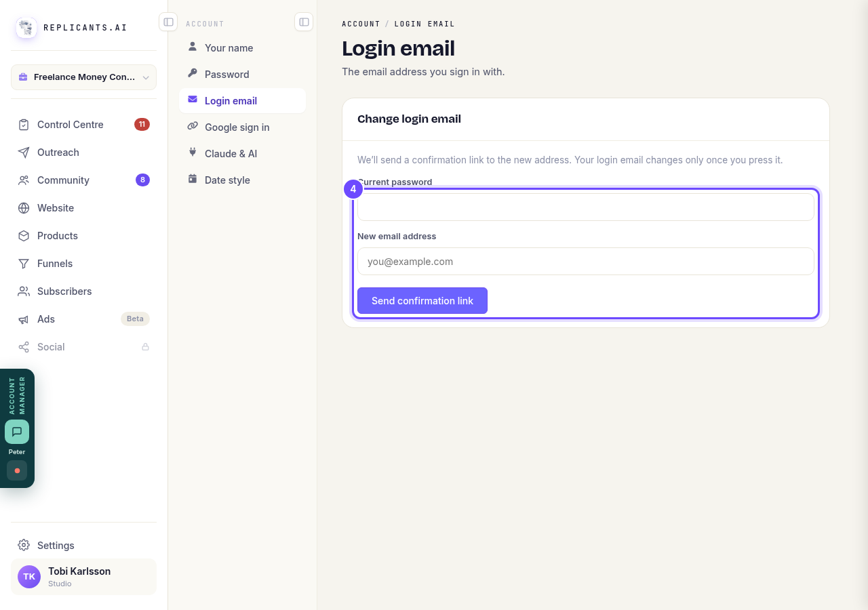Open Claude & AI settings
Screen dimensions: 868x610
coord(242,154)
